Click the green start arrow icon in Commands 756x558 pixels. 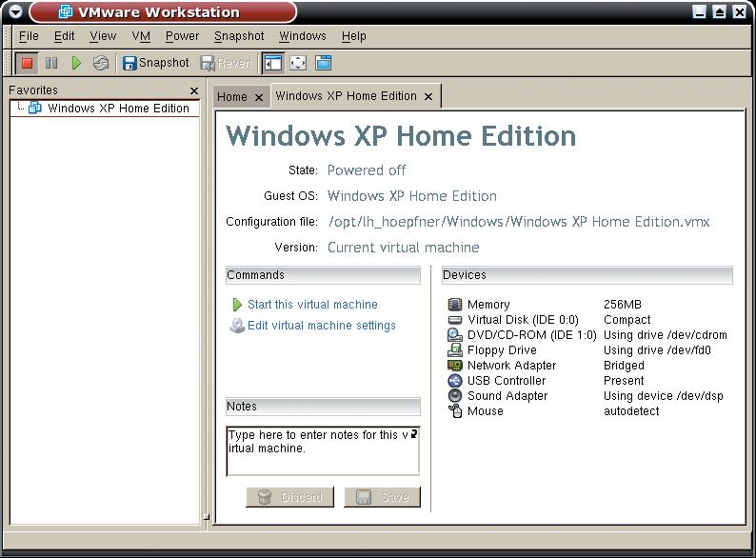237,305
